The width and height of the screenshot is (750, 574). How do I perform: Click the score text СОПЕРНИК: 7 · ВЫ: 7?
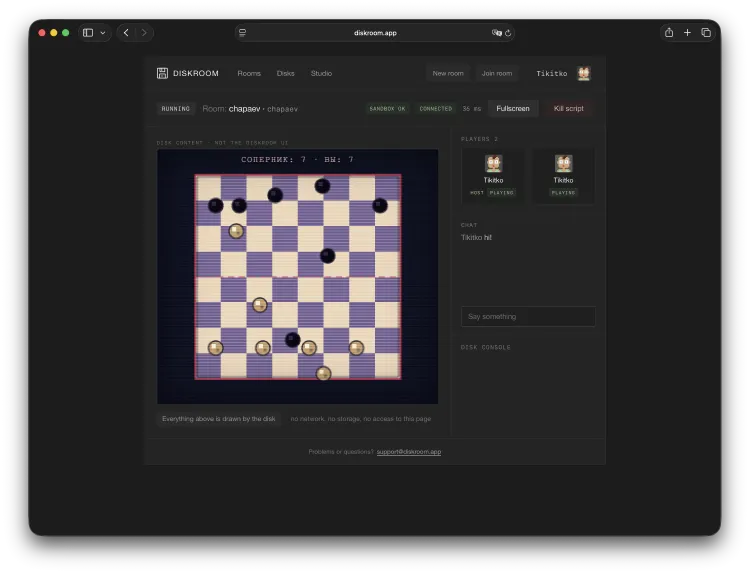(298, 159)
